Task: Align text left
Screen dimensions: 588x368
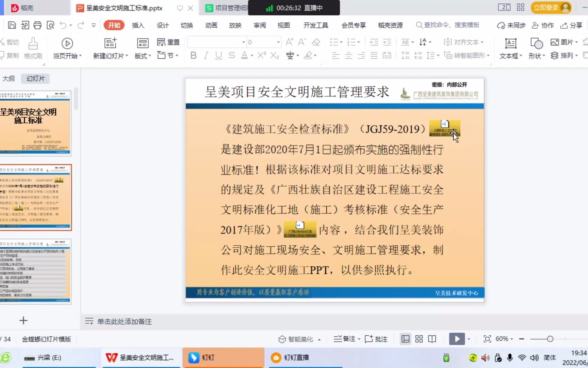Action: tap(336, 55)
